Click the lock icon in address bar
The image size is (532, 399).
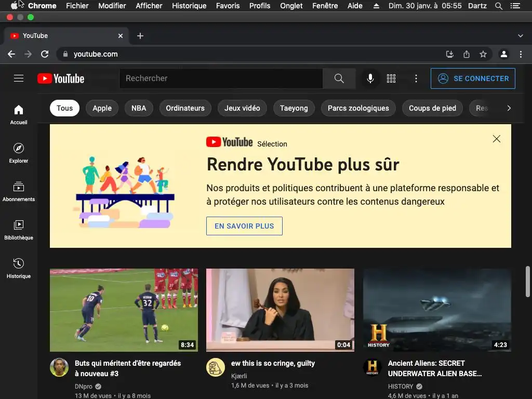point(65,54)
